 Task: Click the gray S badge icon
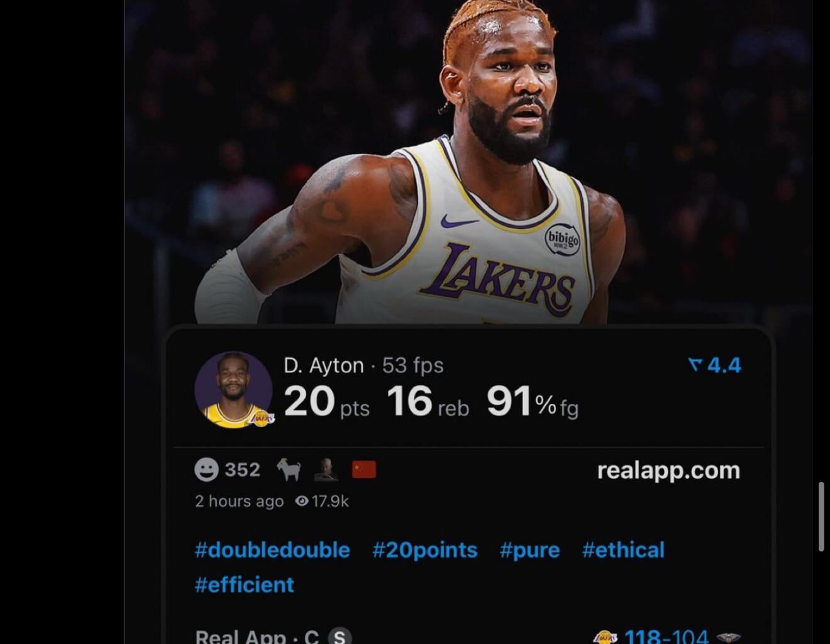339,636
